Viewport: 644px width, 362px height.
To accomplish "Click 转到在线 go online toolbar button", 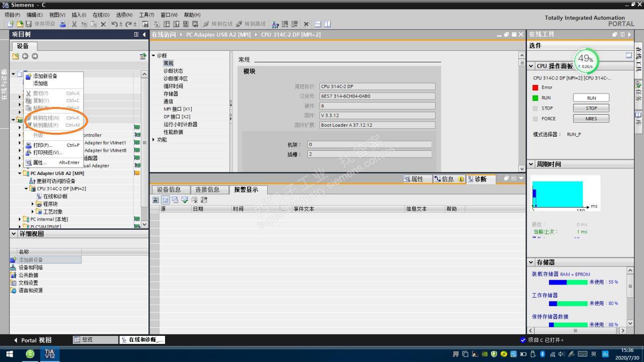I will point(218,24).
